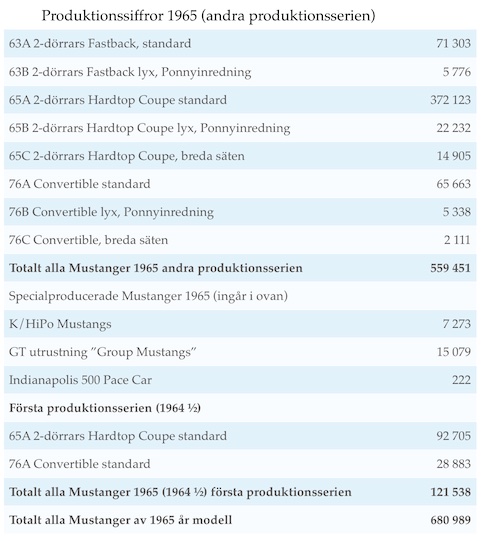Click the title Produktionssiffror 1965 heading

tap(208, 16)
